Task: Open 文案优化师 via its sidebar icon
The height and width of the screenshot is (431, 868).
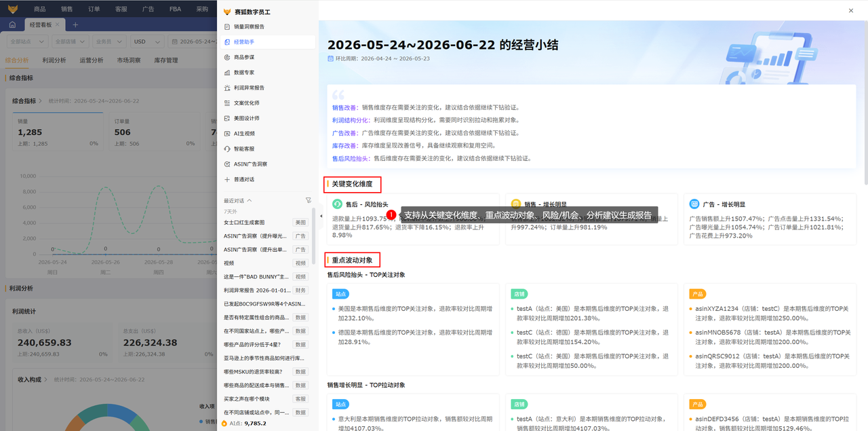Action: tap(227, 102)
